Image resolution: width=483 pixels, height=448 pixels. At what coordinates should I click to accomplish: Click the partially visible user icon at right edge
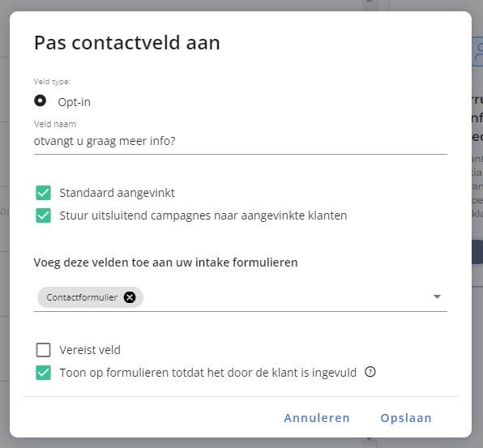pos(477,51)
